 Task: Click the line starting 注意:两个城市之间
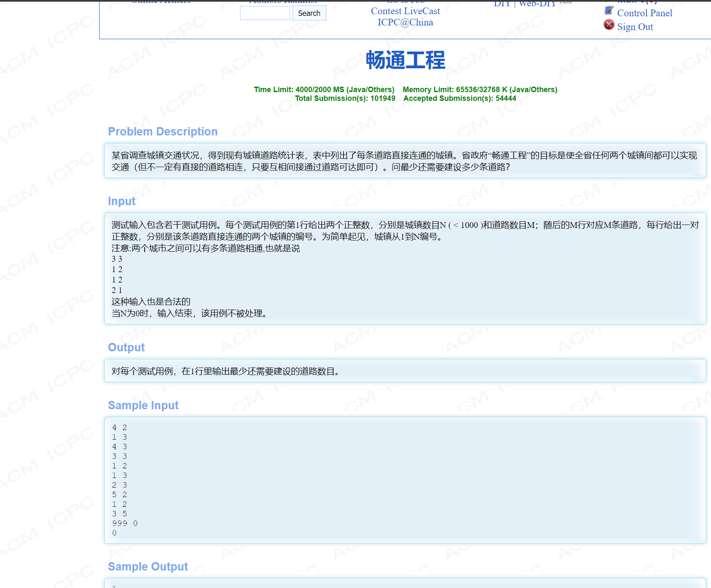point(205,248)
